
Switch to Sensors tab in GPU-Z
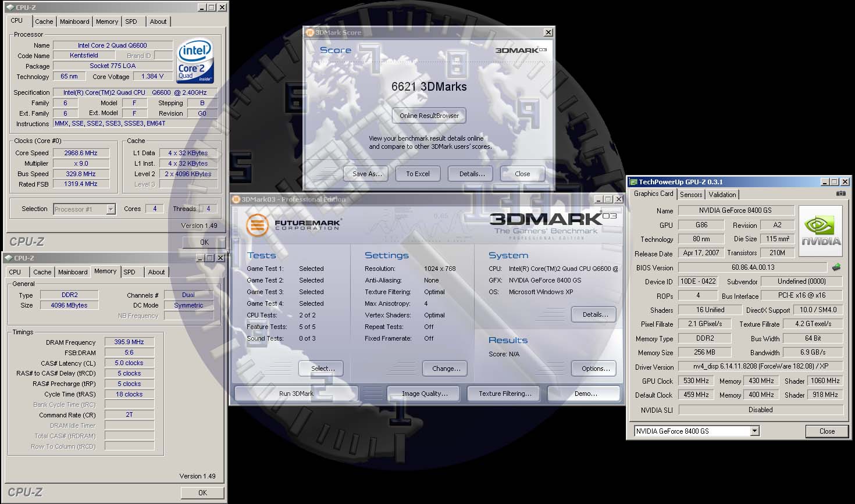tap(691, 195)
